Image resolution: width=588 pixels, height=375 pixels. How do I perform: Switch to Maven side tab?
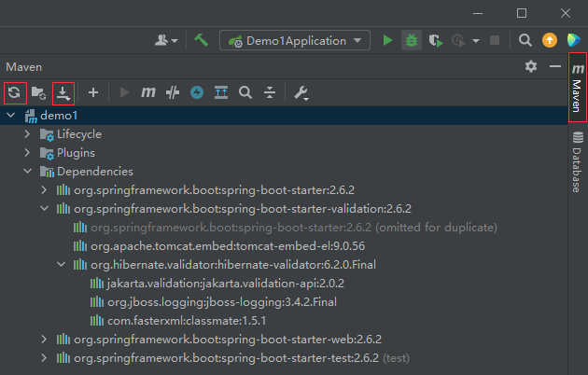point(578,88)
